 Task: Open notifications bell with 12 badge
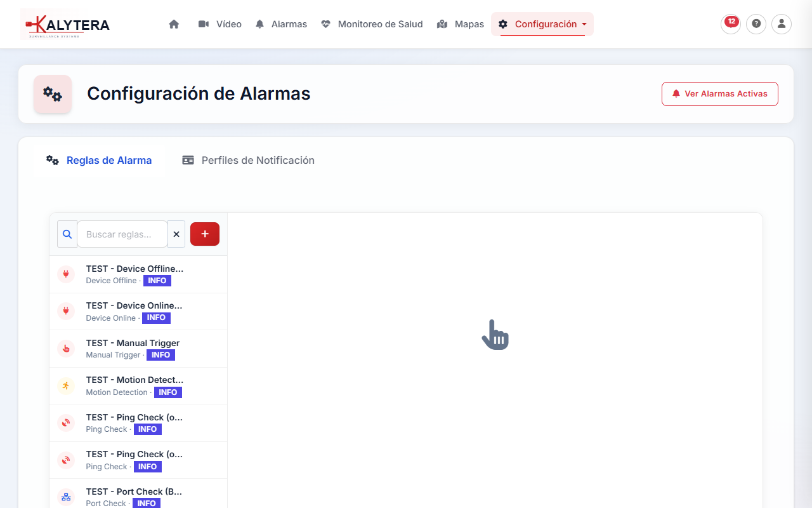(x=731, y=24)
